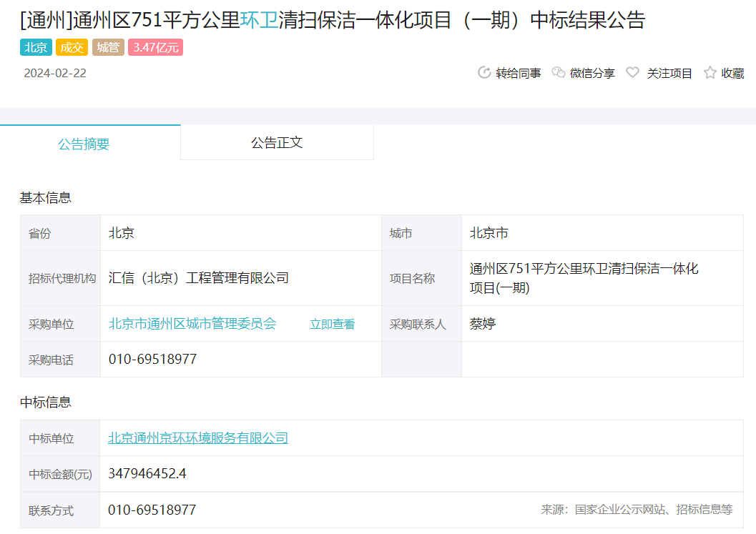The width and height of the screenshot is (756, 534).
Task: Click the 城市 label cell
Action: click(421, 233)
